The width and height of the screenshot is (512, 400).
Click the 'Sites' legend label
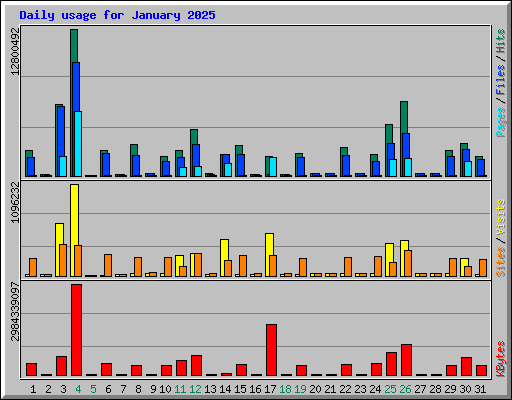point(501,262)
